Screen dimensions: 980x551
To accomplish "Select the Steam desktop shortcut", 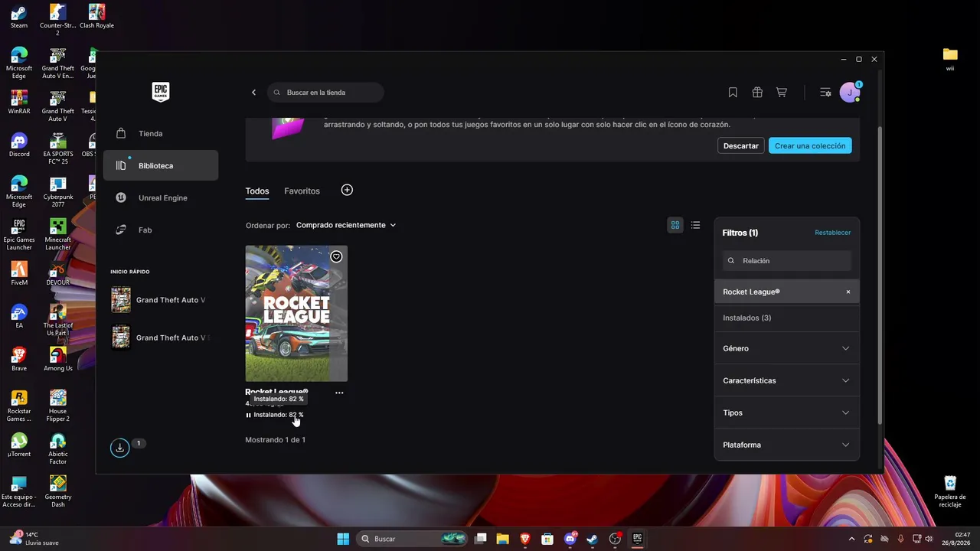I will pos(19,17).
